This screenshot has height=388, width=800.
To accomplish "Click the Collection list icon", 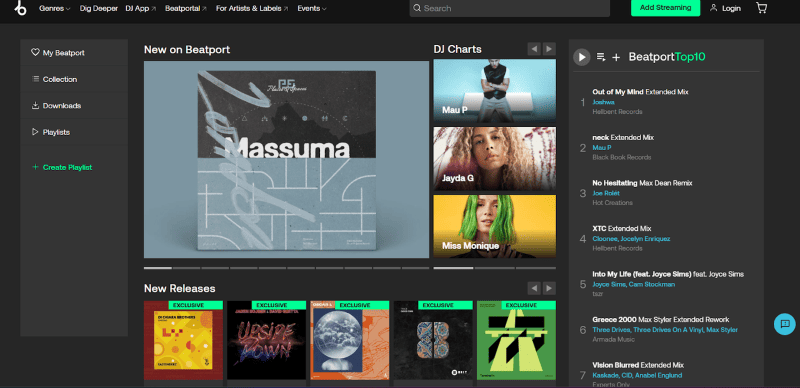I will [35, 79].
